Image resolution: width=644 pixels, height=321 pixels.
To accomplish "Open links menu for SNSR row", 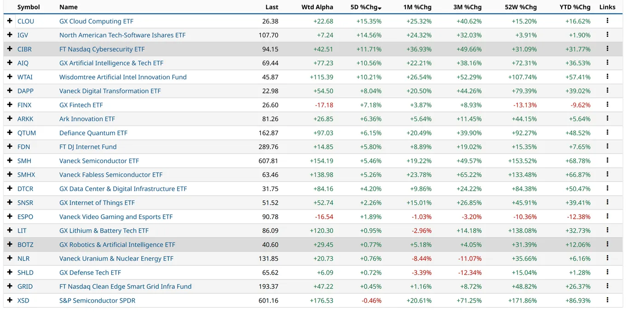I will [x=607, y=202].
